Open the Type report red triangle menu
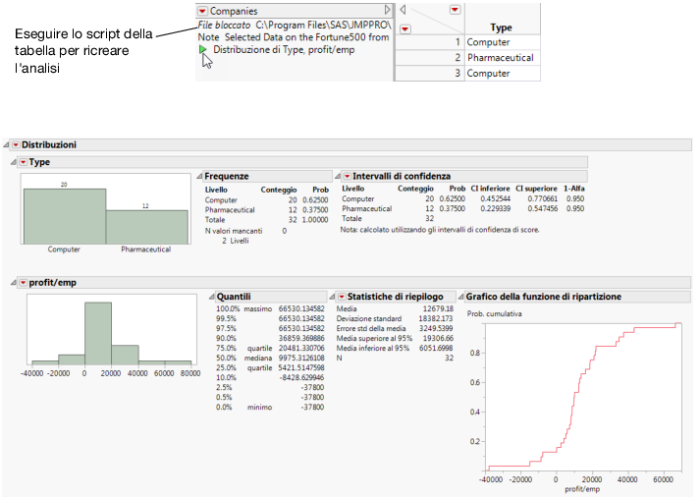Image resolution: width=700 pixels, height=498 pixels. click(x=22, y=162)
